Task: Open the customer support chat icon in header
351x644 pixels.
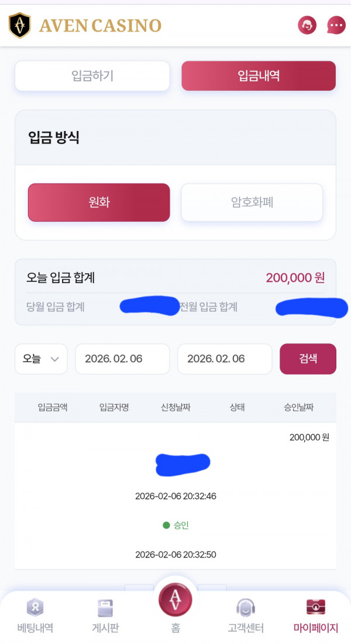Action: pyautogui.click(x=307, y=25)
